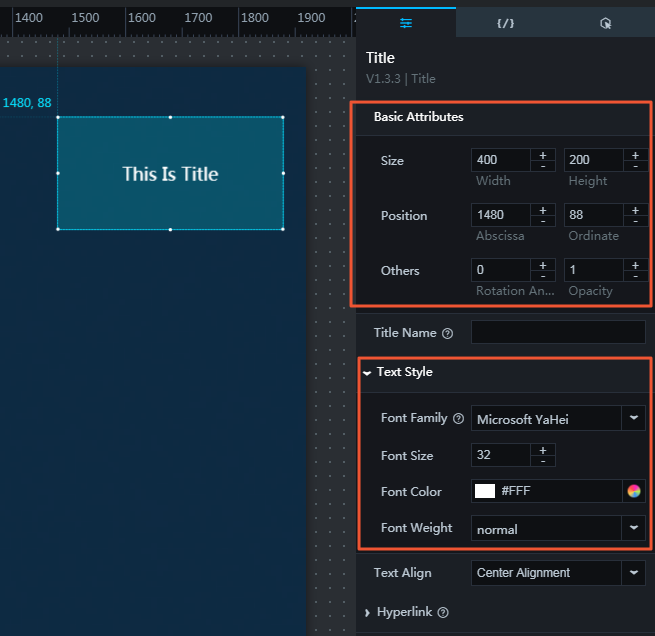Click the Opacity input field

(594, 270)
